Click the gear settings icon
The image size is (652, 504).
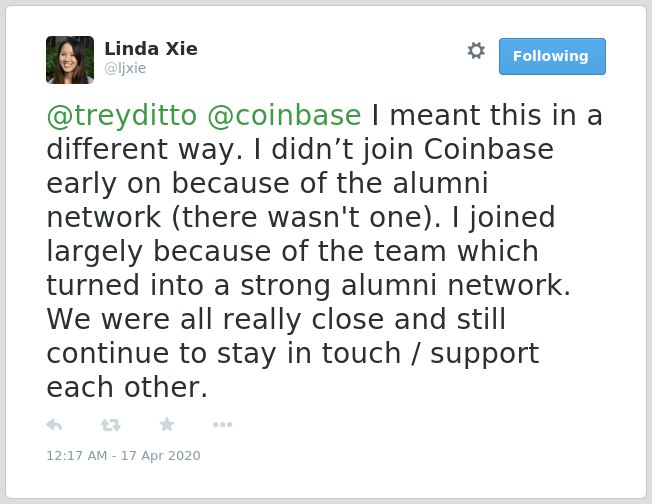click(x=476, y=51)
